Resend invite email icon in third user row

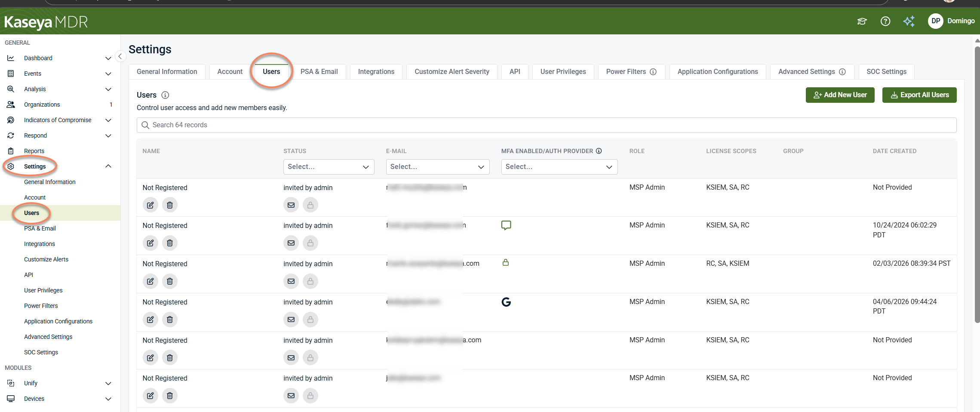pos(291,281)
